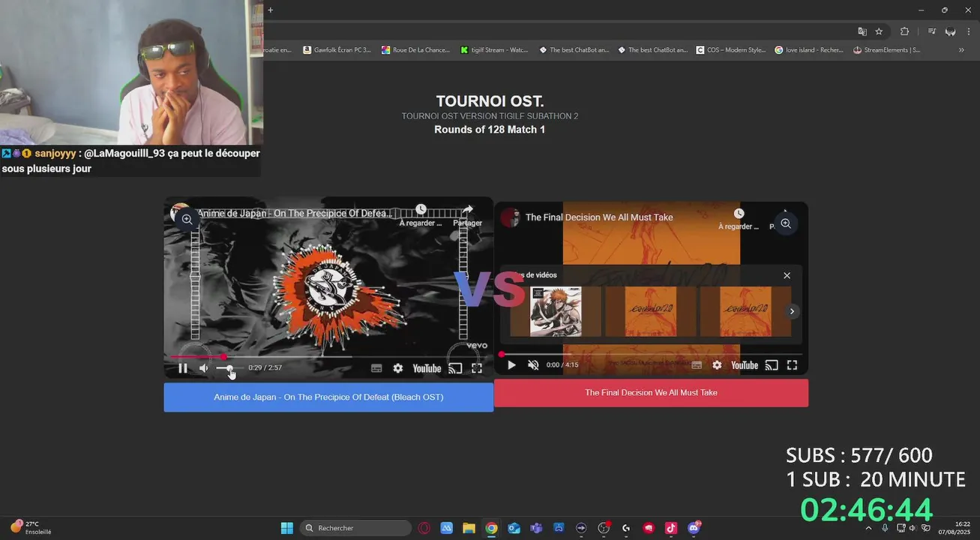
Task: Mute the left video's speaker icon
Action: [204, 368]
